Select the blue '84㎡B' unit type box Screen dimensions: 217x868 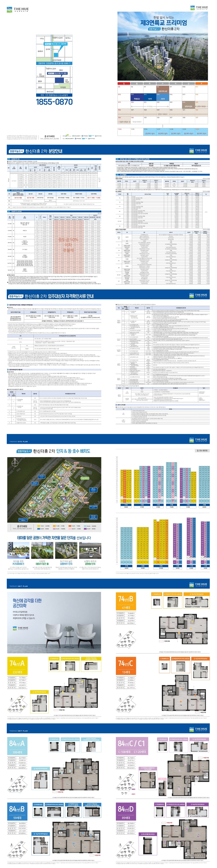coord(17,811)
